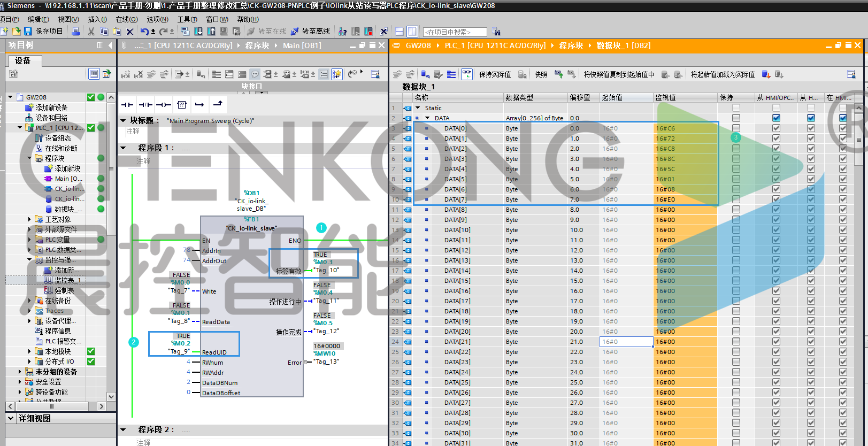868x446 pixels.
Task: Toggle the monitor-all glasses icon
Action: (466, 74)
